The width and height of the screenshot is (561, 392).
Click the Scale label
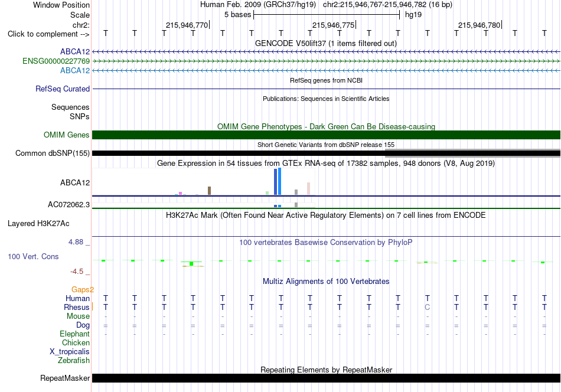(80, 15)
